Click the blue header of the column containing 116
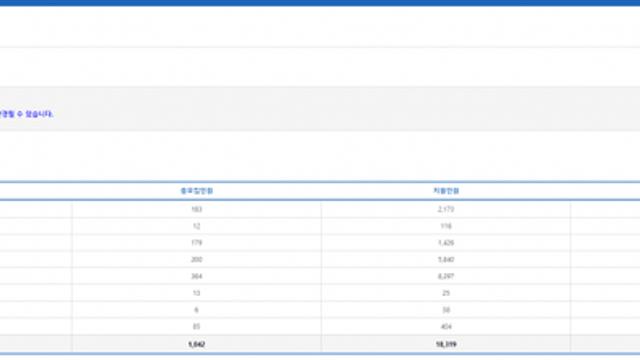Viewport: 640px width, 360px height. [446, 191]
